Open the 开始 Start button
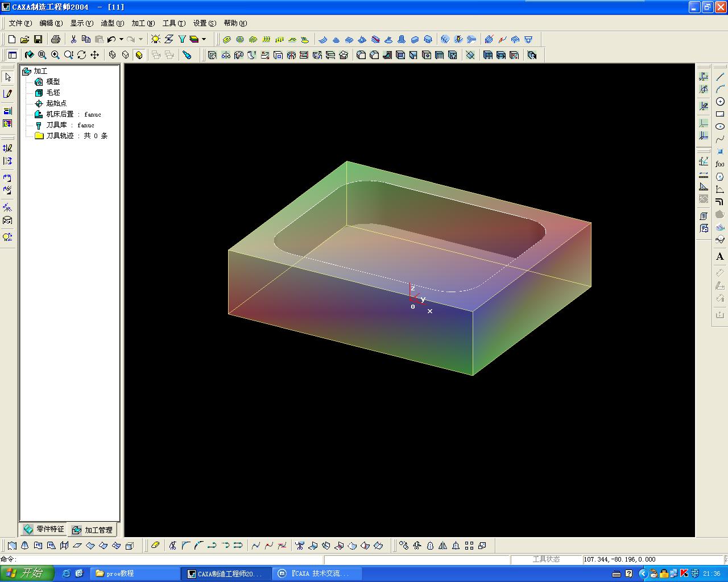Image resolution: width=728 pixels, height=582 pixels. click(x=27, y=573)
